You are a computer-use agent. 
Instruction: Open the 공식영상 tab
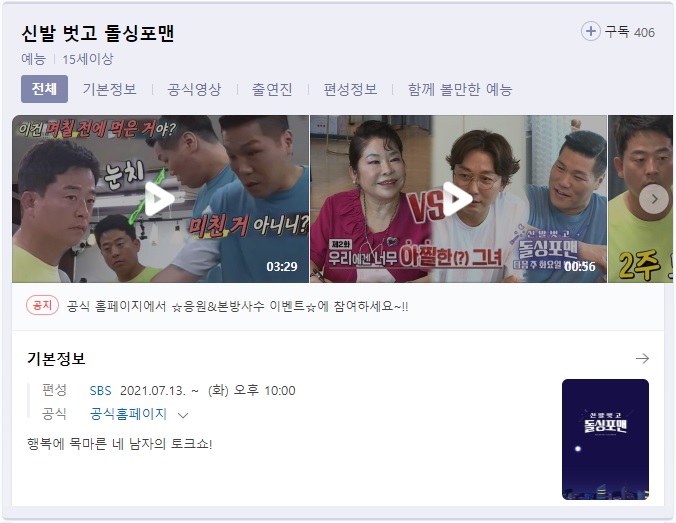pos(194,89)
